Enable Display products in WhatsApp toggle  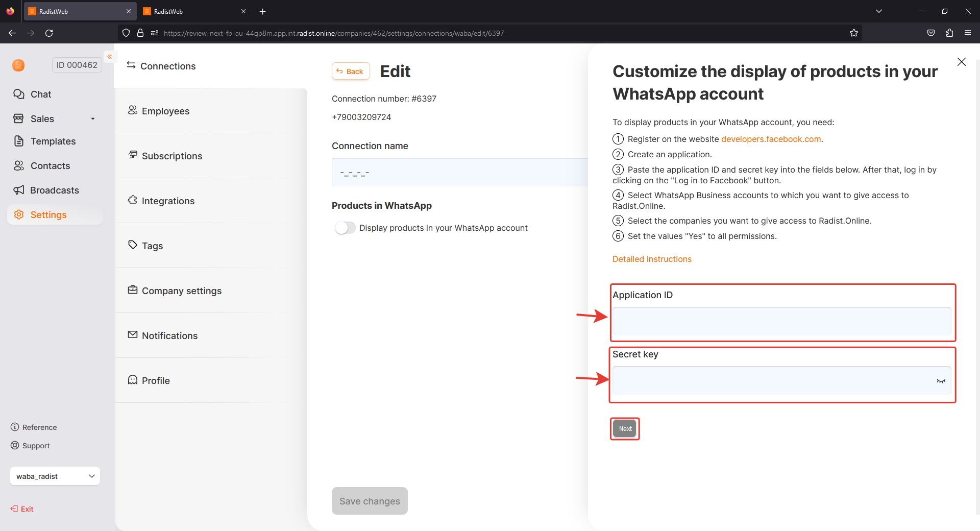(345, 228)
